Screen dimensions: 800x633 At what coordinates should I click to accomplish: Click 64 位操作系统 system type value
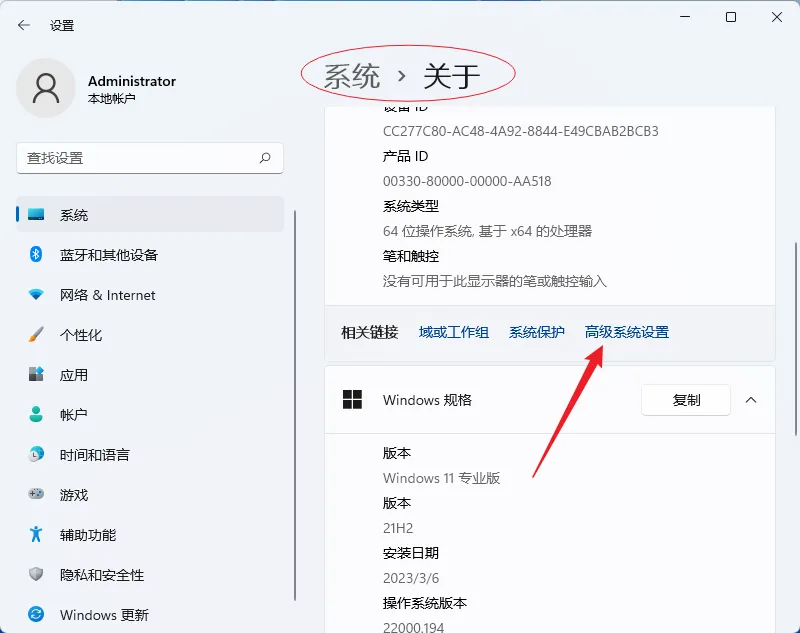point(487,231)
